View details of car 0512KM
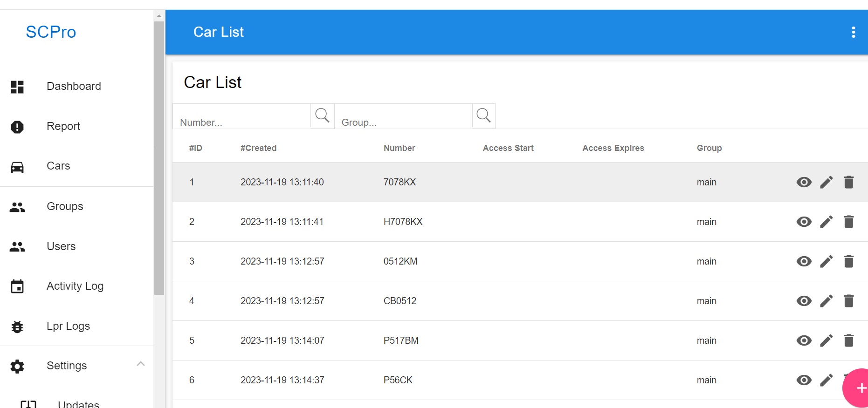The width and height of the screenshot is (868, 408). pos(804,261)
